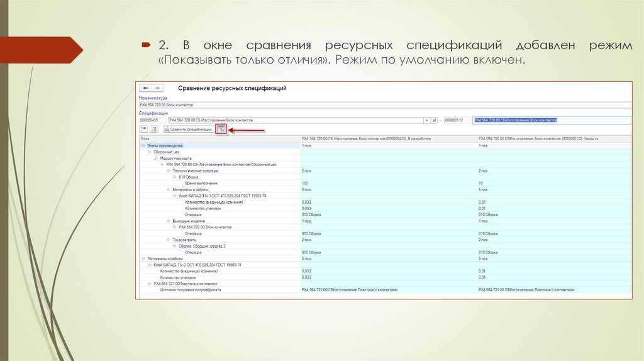This screenshot has width=644, height=361.
Task: Collapse the Маршрутная карта node
Action: point(155,158)
